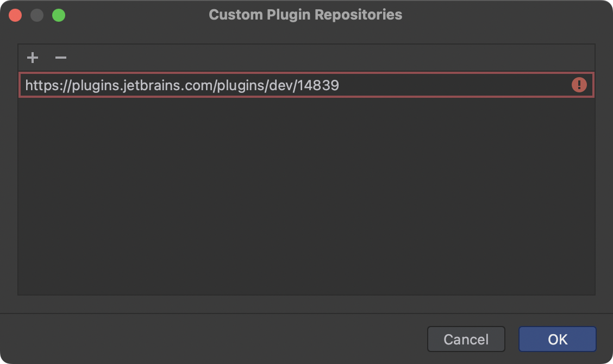Click the error indicator beside the URL
This screenshot has width=613, height=364.
point(579,85)
